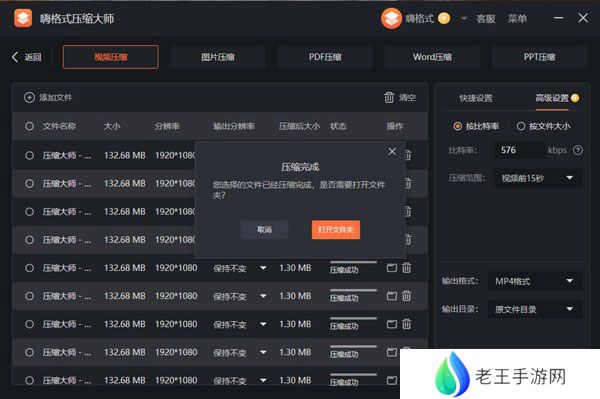Viewport: 600px width, 399px height.
Task: Switch to the 视频压缩 tab
Action: 111,57
